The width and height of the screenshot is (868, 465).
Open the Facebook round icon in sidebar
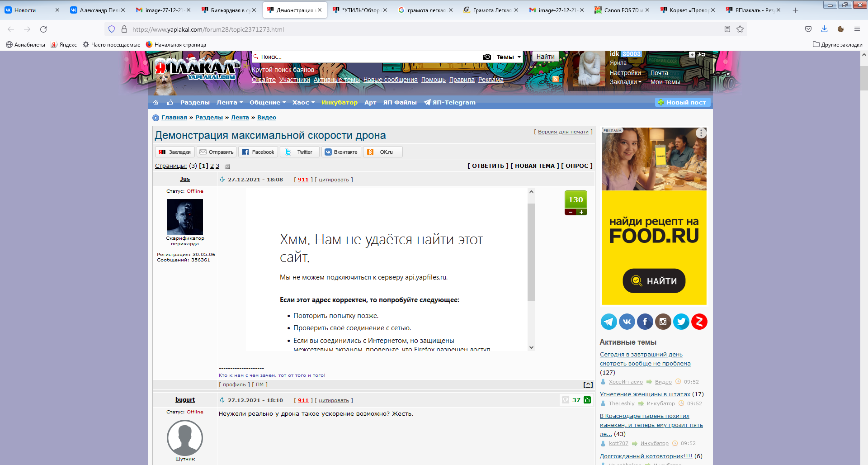tap(645, 322)
